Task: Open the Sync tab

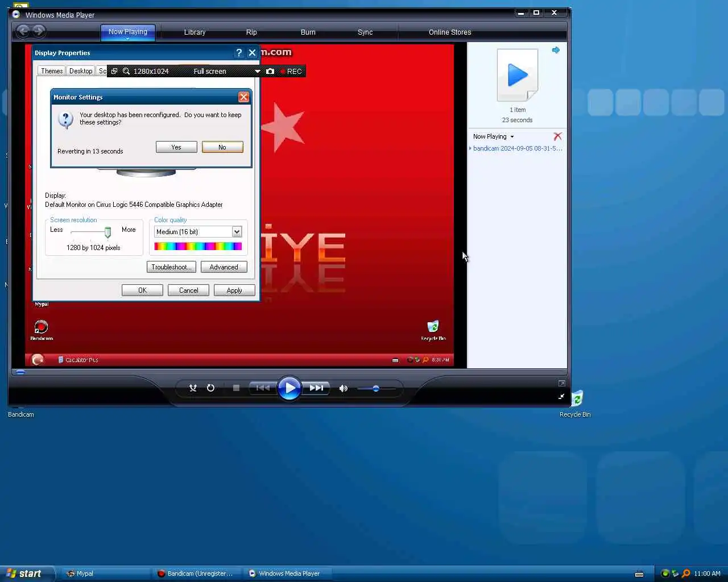Action: coord(365,32)
